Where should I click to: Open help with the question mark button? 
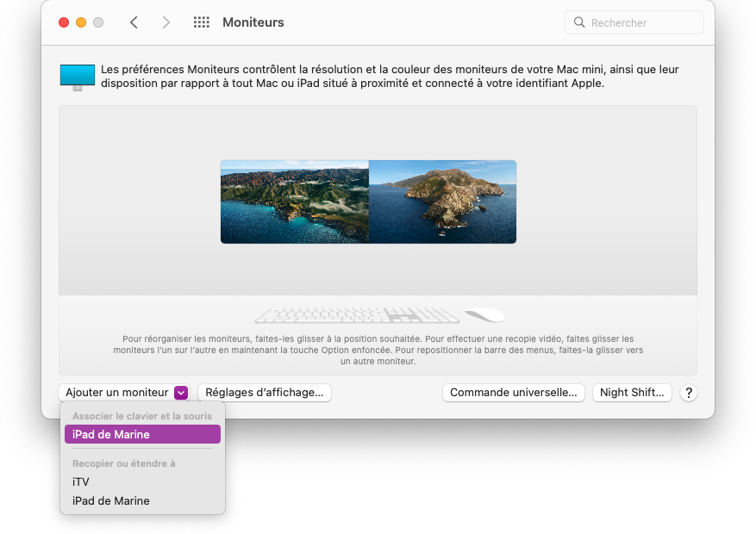pos(688,393)
